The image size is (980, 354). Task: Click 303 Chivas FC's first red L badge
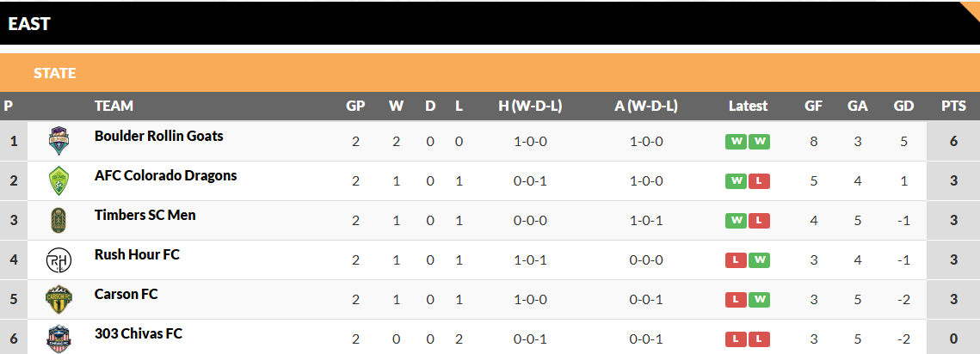[x=736, y=339]
